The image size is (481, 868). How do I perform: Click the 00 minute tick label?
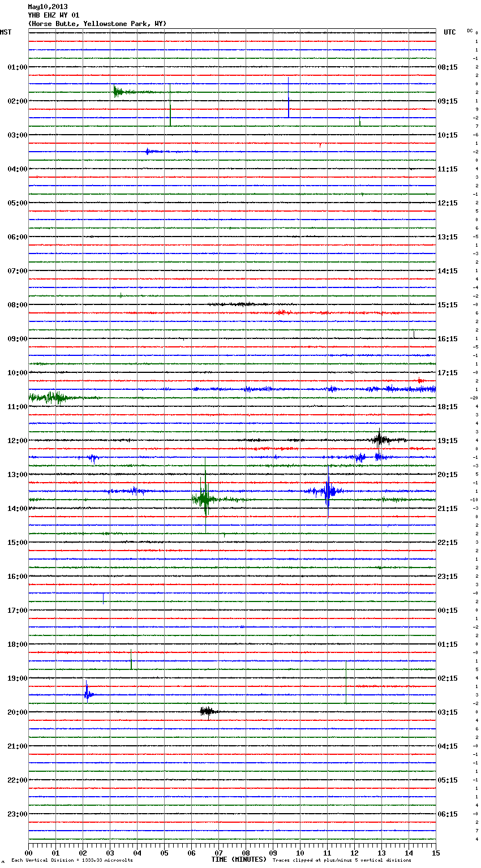tap(28, 853)
